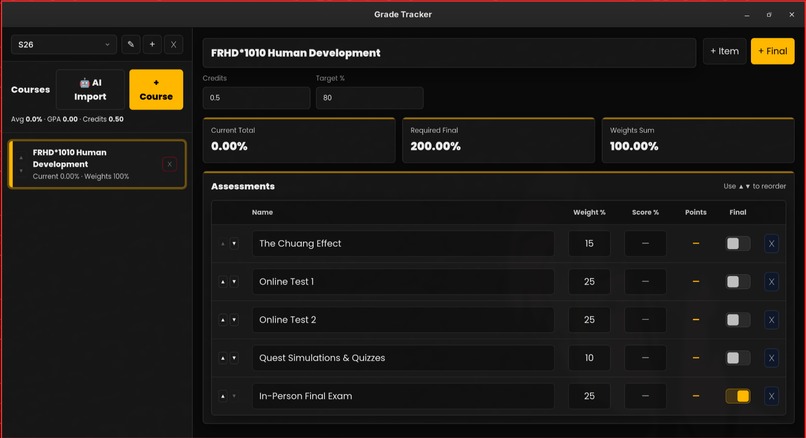Delete semester S26 with X icon
Screen dimensions: 806x438
174,45
